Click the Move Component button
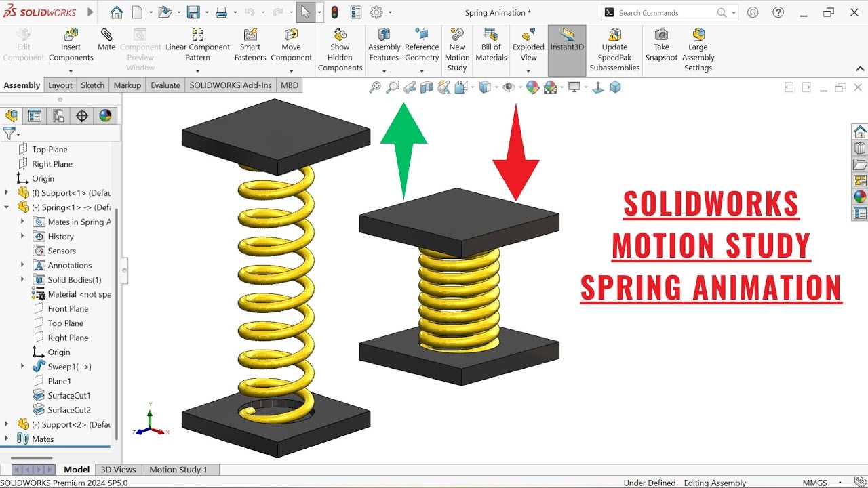The width and height of the screenshot is (868, 488). point(291,45)
